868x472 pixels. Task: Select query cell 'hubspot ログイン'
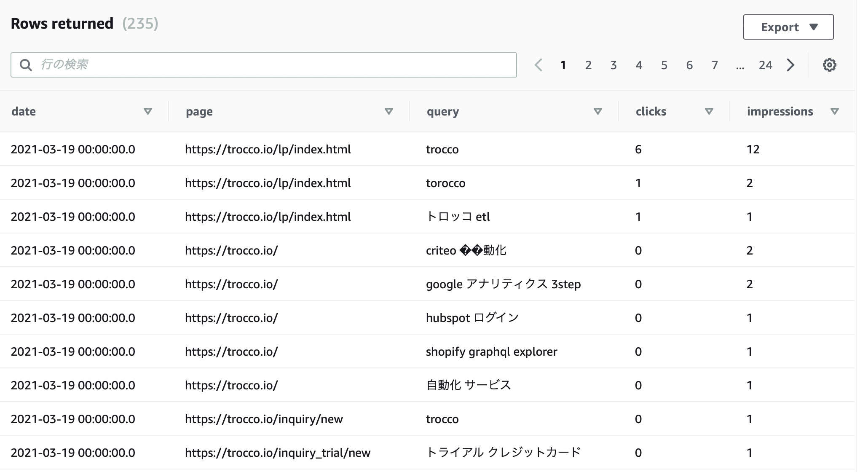tap(472, 318)
